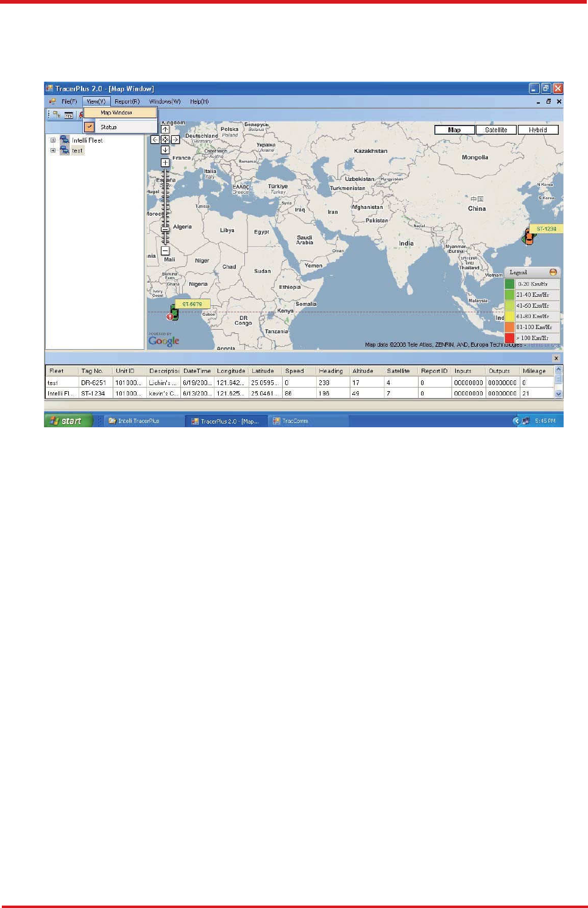Click the ST-1234 vehicle marker on map
The width and height of the screenshot is (588, 908).
click(x=528, y=237)
